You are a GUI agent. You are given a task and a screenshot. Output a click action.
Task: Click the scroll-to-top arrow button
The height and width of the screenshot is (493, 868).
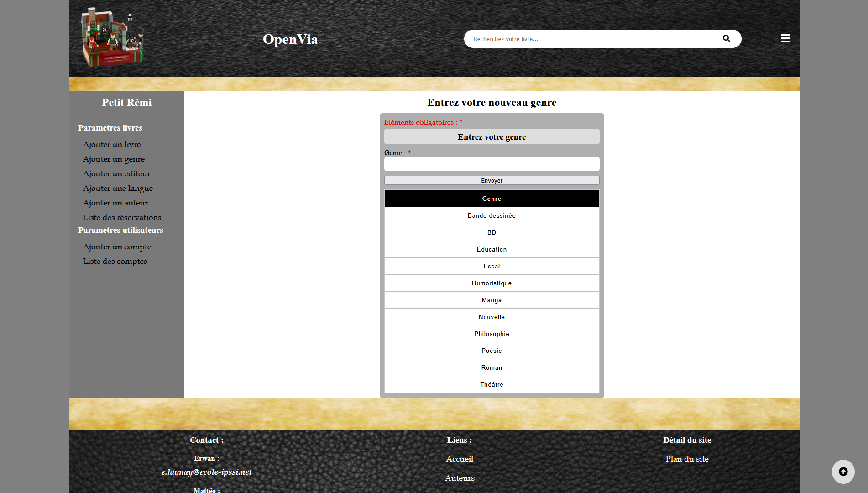pos(843,472)
